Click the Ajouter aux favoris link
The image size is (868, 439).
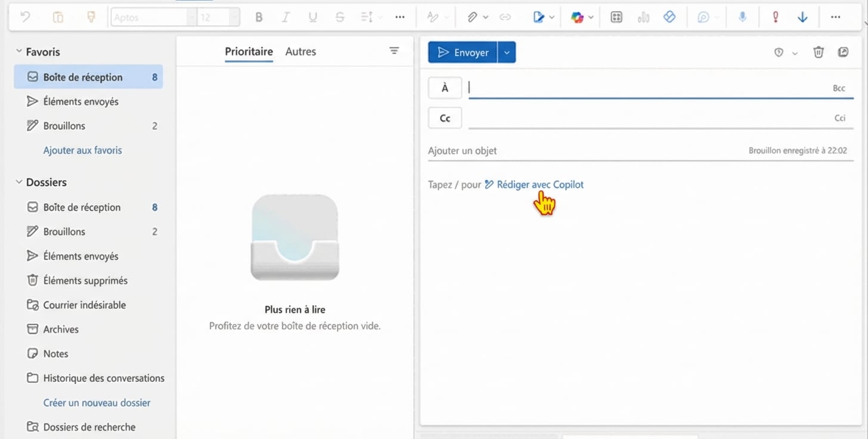coord(82,150)
